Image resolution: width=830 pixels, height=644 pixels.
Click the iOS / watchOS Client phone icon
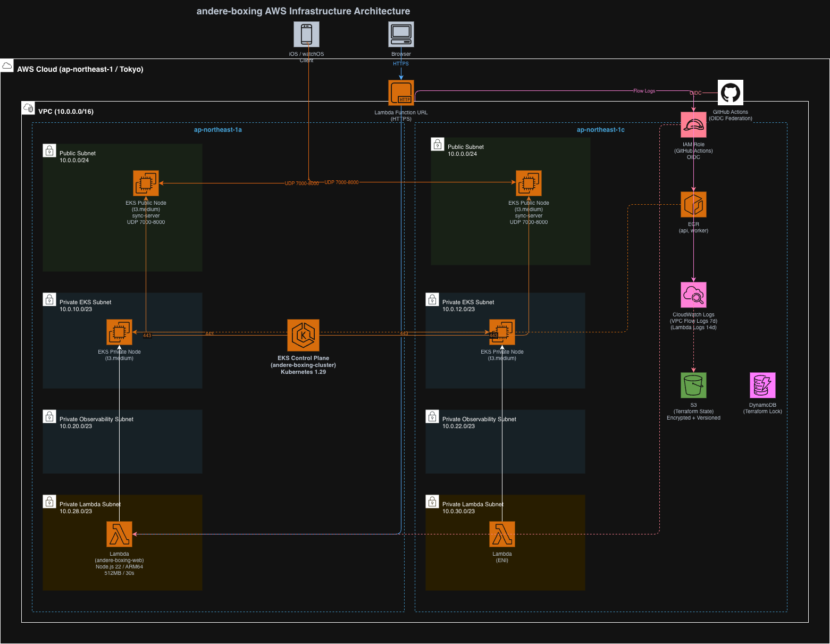pyautogui.click(x=306, y=35)
